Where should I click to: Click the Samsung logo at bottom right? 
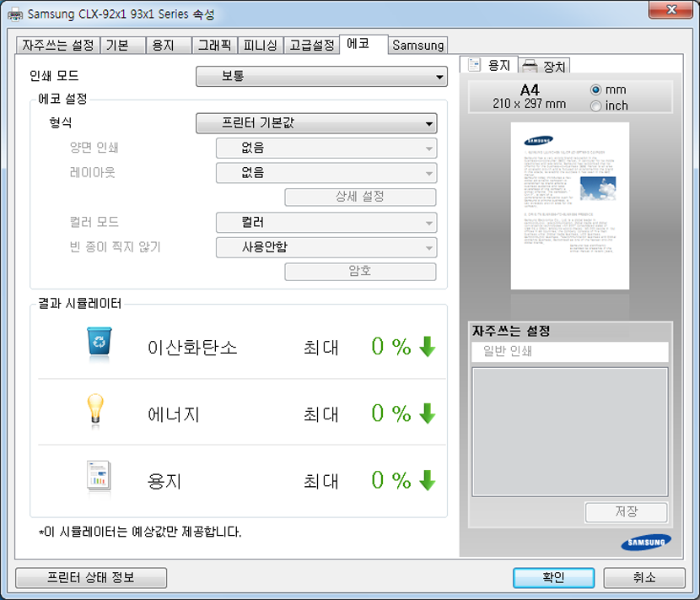(x=645, y=543)
